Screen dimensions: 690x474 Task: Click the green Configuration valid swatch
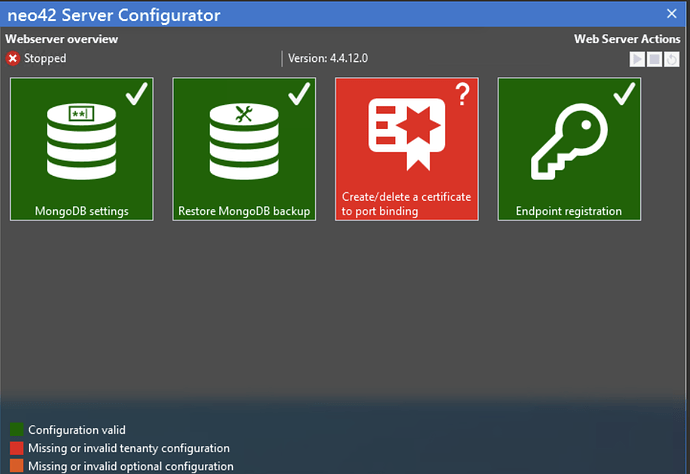(x=16, y=430)
